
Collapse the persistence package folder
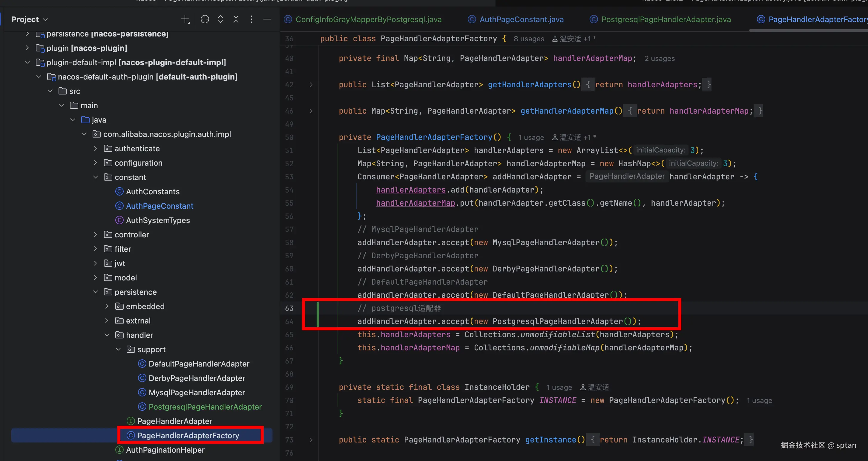click(x=95, y=292)
